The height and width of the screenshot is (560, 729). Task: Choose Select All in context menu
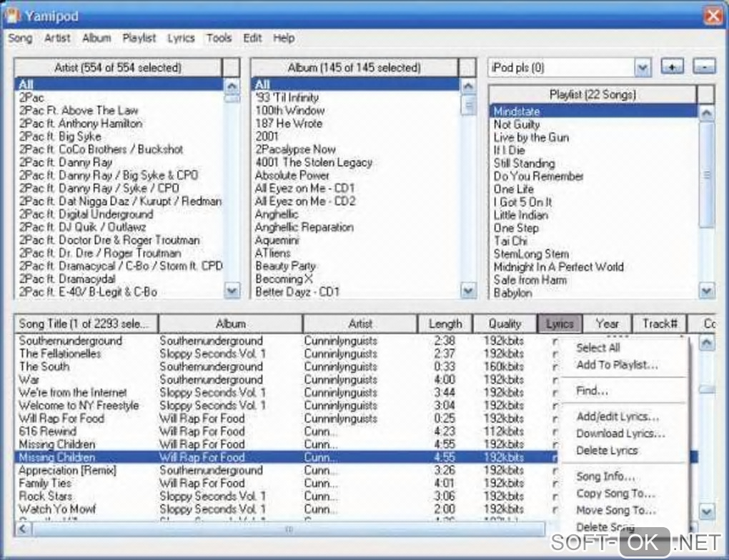click(x=598, y=348)
